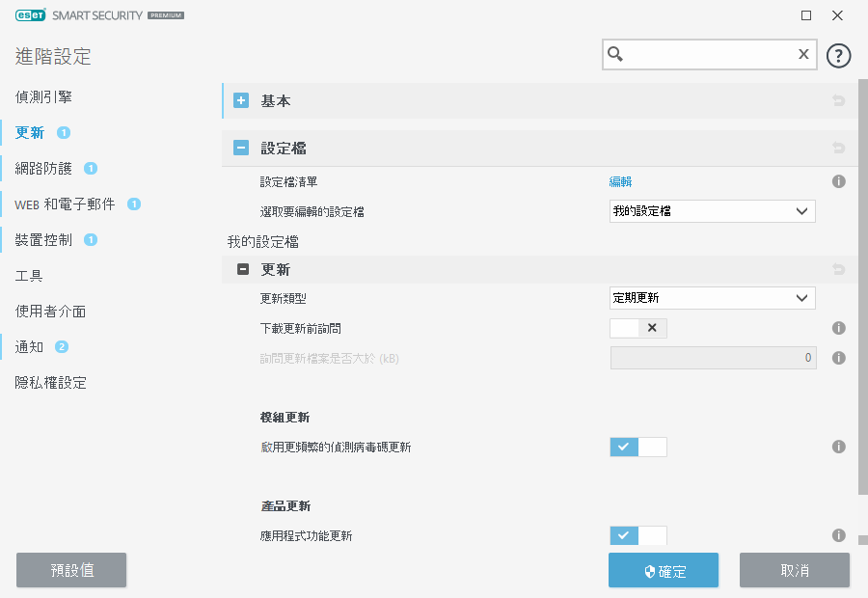Click info icon for 設定檔清單
The width and height of the screenshot is (868, 598).
pos(838,181)
